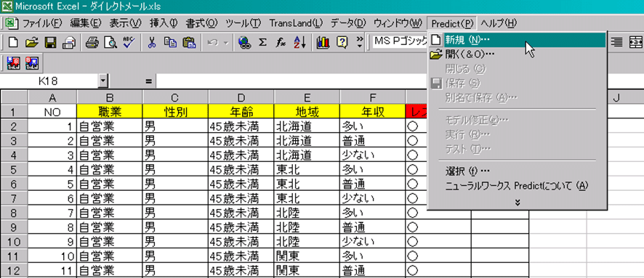The height and width of the screenshot is (278, 644).
Task: Select the 関東 cell in row 11
Action: [307, 255]
